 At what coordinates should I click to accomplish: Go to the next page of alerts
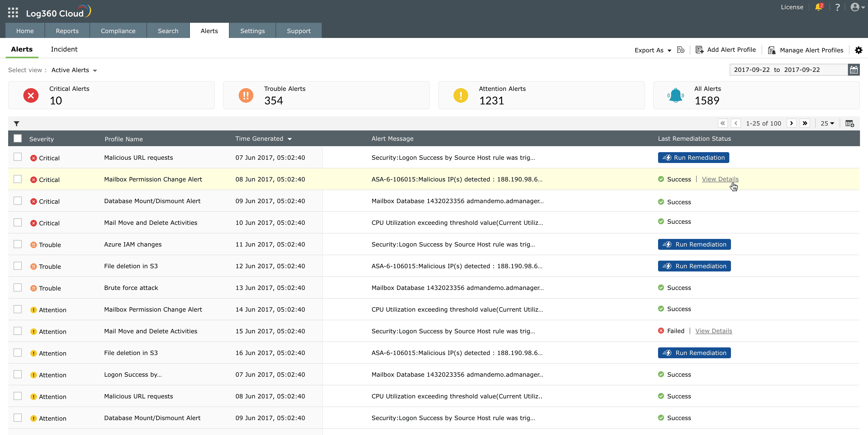coord(792,123)
